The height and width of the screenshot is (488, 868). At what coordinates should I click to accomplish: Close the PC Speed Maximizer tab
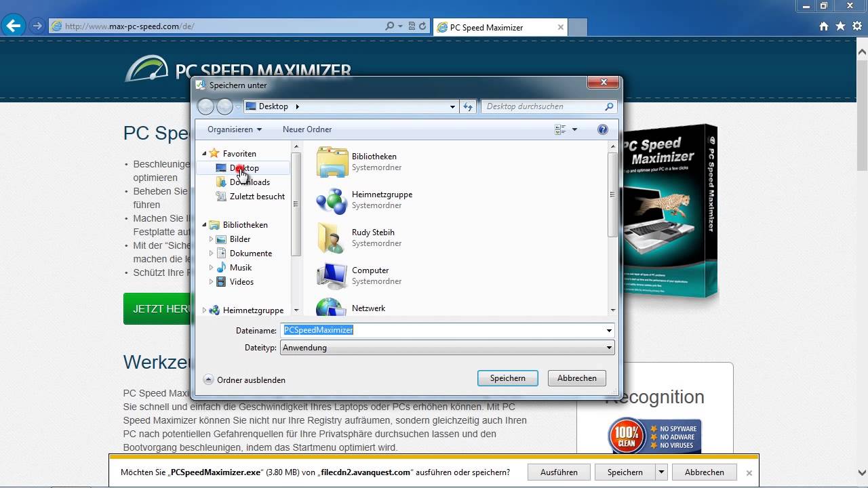(x=561, y=28)
